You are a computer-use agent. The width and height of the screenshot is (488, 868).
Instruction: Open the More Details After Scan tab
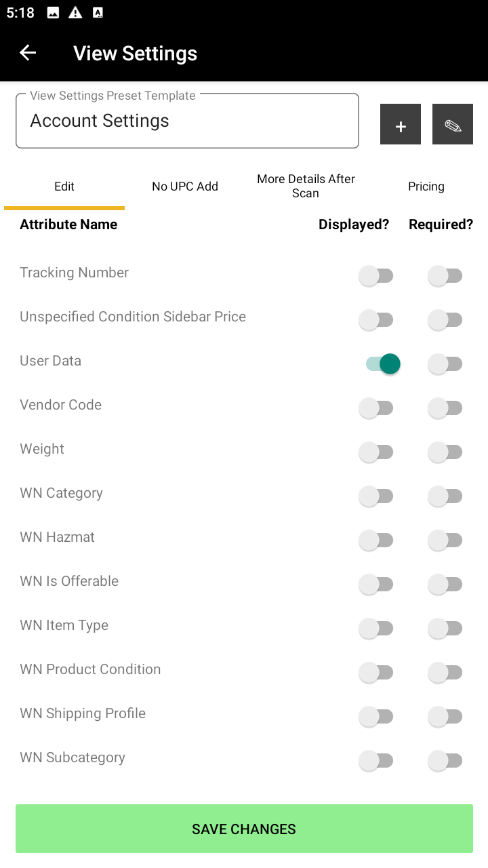pyautogui.click(x=306, y=186)
